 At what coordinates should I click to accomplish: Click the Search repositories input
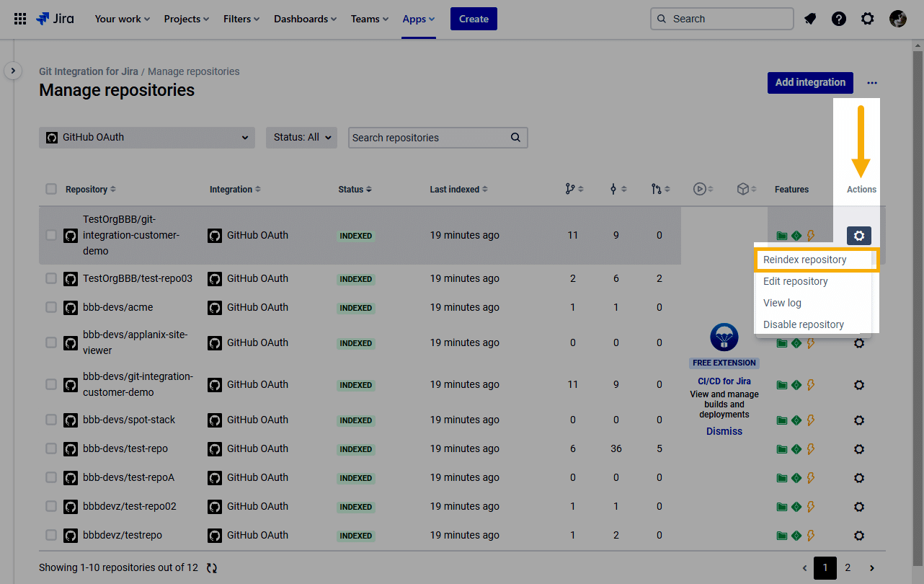(x=438, y=138)
